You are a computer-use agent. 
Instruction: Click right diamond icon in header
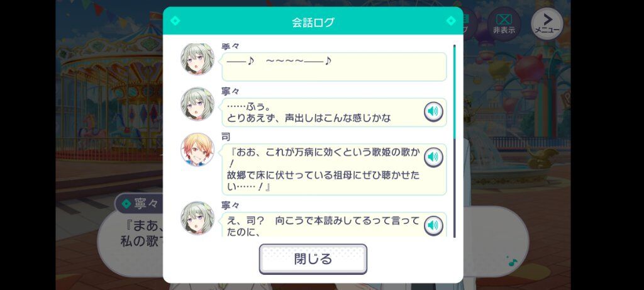451,21
